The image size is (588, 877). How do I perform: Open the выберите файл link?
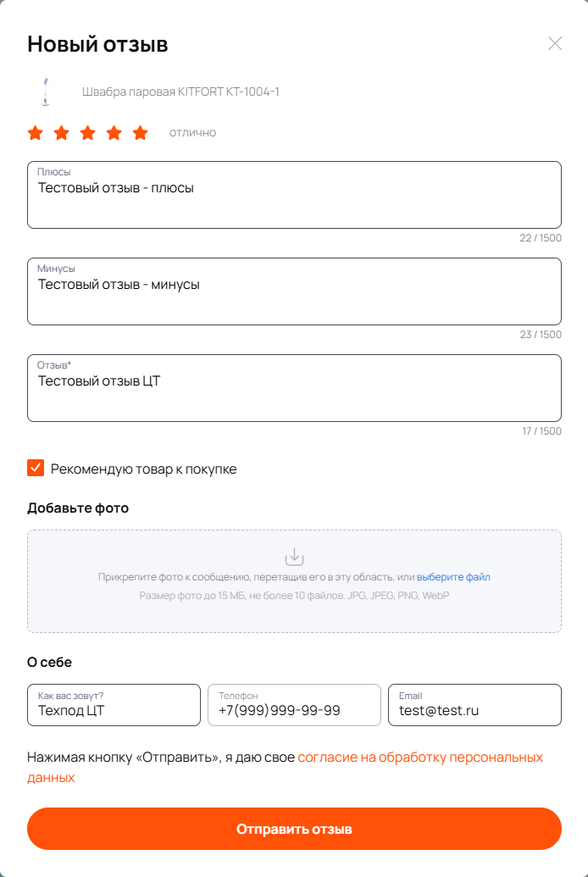[x=453, y=577]
